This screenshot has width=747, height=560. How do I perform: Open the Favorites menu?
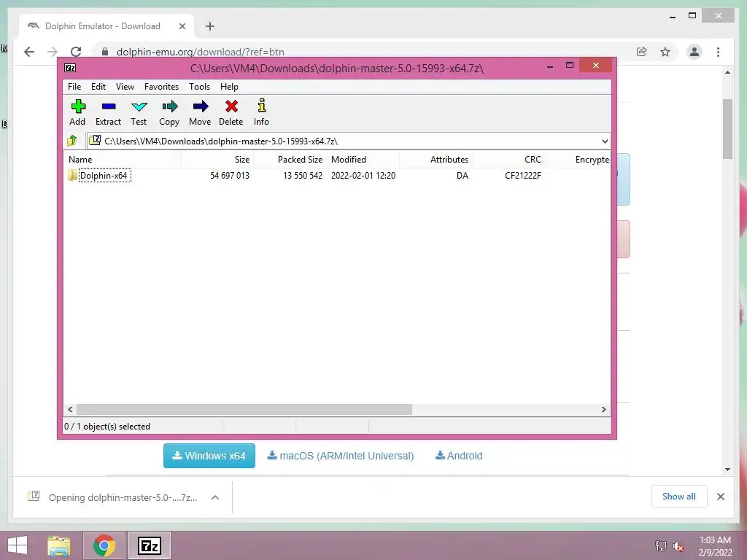[161, 87]
